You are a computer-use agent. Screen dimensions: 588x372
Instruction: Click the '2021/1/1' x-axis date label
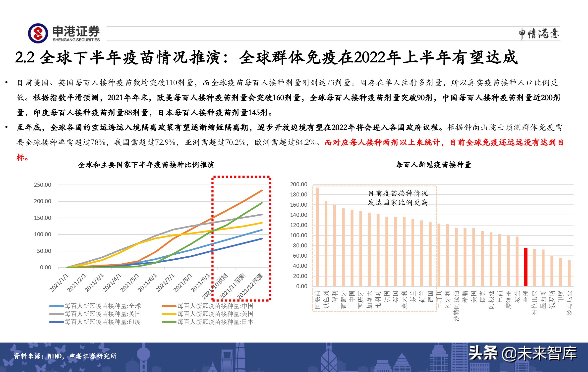pos(59,282)
